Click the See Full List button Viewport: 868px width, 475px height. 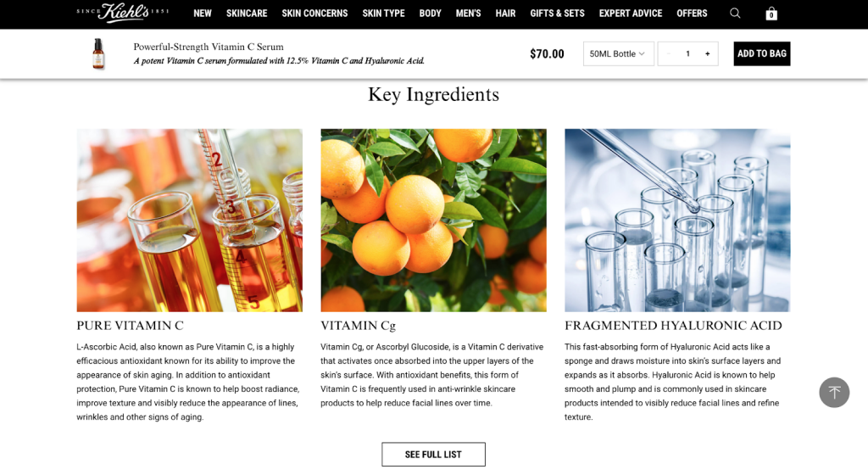(x=433, y=455)
